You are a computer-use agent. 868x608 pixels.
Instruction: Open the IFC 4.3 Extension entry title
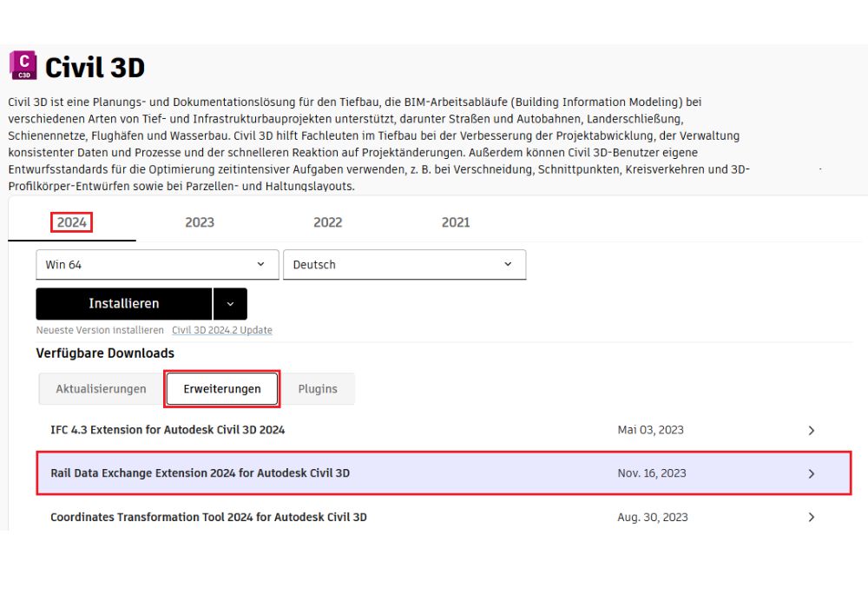pos(168,430)
